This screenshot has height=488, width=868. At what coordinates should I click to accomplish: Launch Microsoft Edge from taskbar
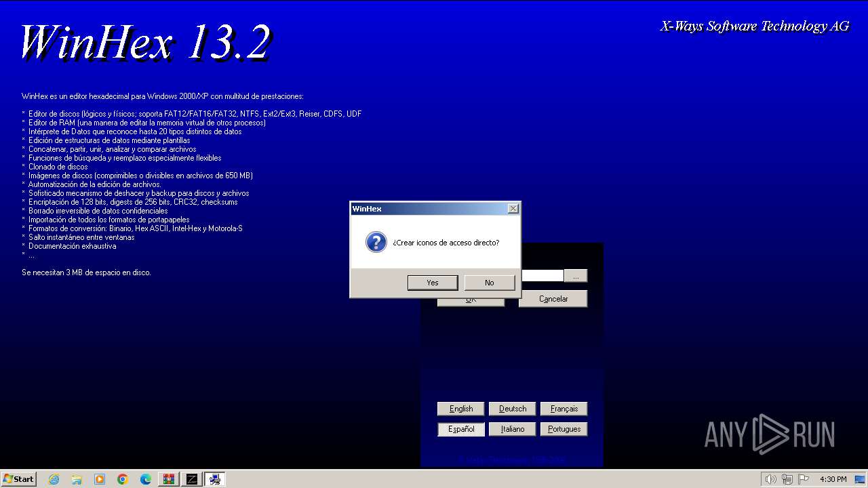point(146,479)
